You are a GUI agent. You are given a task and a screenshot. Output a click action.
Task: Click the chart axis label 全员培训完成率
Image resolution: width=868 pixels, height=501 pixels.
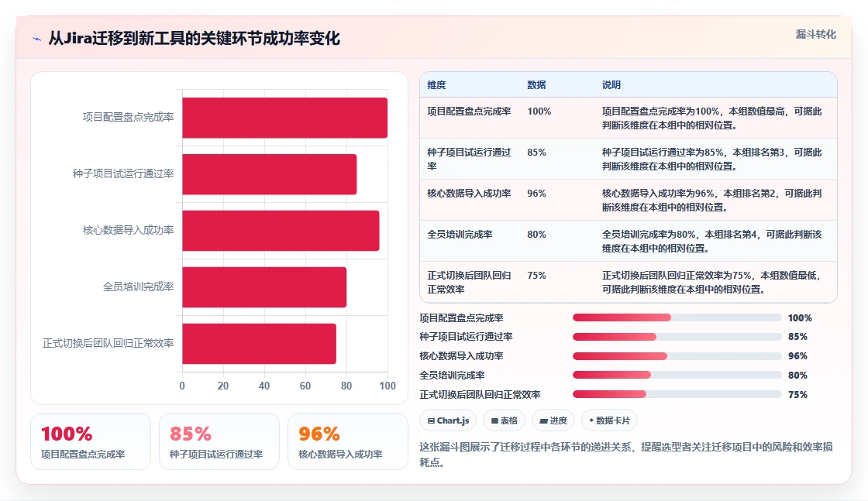click(139, 287)
